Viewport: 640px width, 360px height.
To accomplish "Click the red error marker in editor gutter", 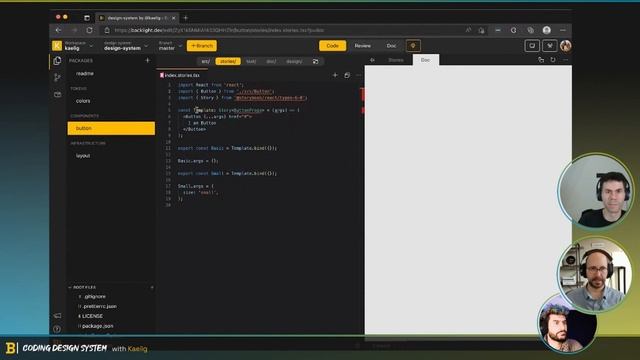I will point(362,94).
